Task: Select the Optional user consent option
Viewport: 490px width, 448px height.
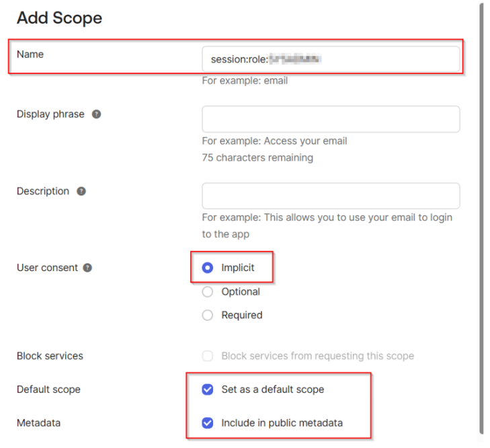Action: point(208,292)
